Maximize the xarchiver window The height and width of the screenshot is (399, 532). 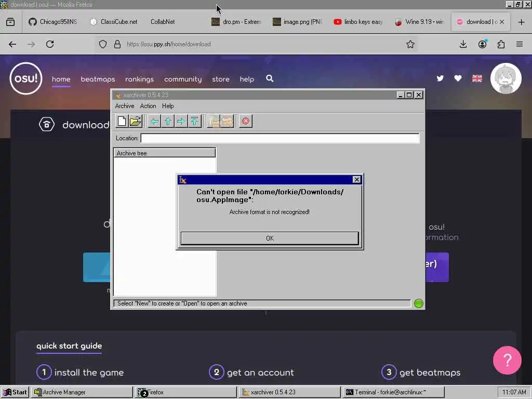(409, 95)
